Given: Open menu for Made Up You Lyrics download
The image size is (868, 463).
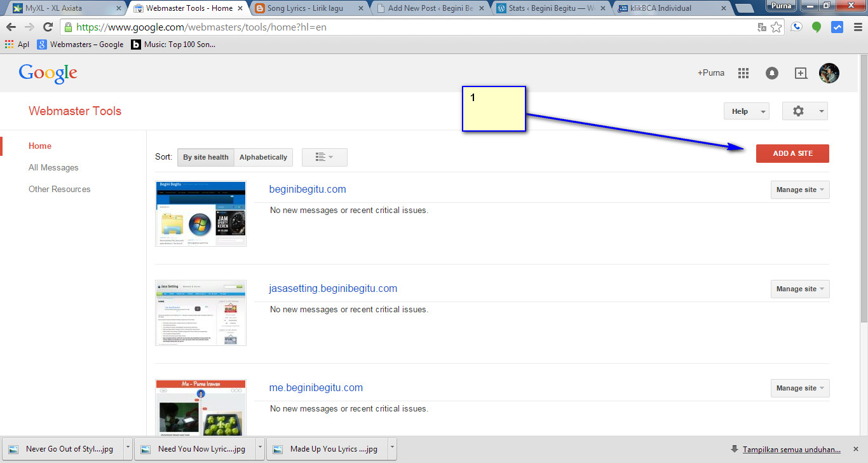Looking at the screenshot, I should [392, 448].
